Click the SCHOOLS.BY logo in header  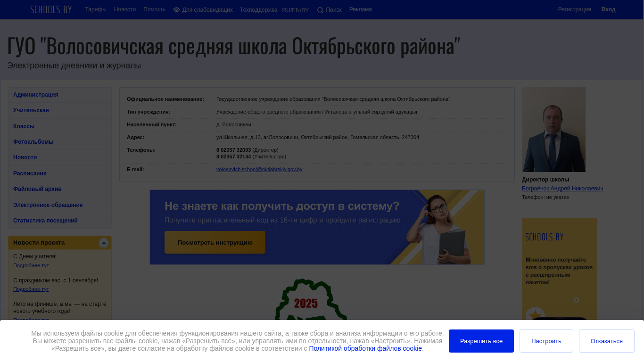pyautogui.click(x=51, y=9)
